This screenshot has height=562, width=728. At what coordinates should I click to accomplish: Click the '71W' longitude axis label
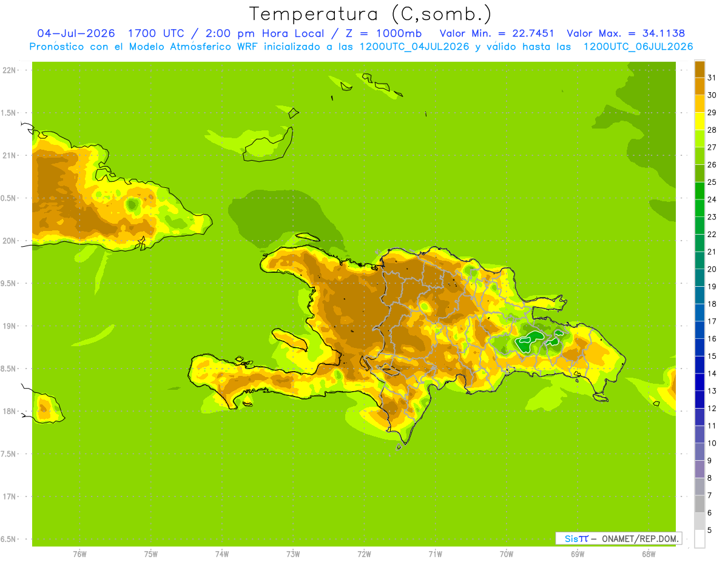coord(435,554)
